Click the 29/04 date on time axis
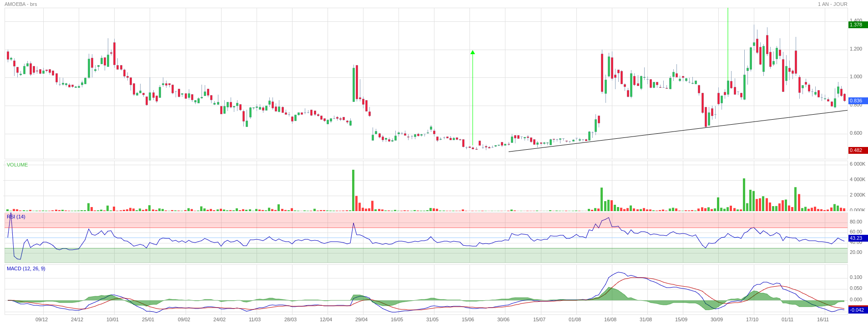868x324 pixels. 361,319
